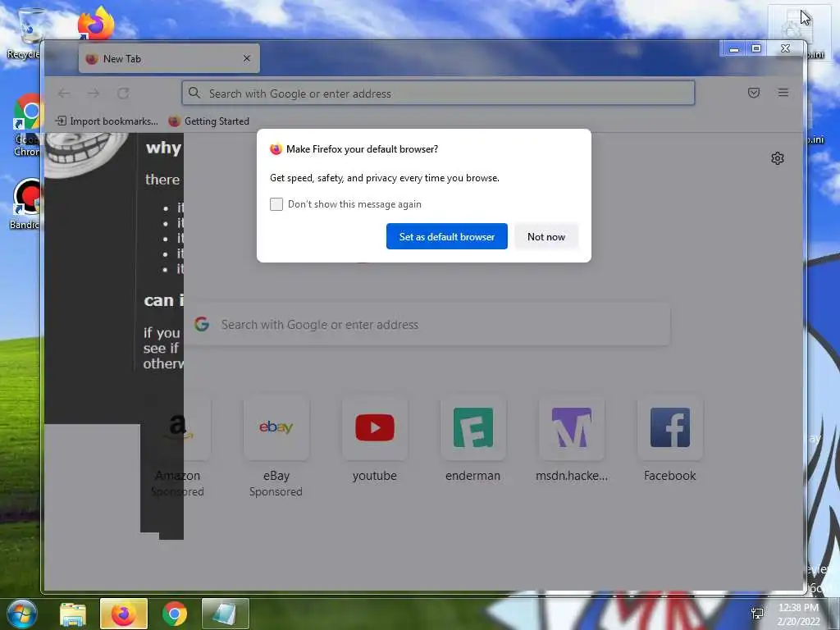This screenshot has height=630, width=840.
Task: Go back with the back arrow
Action: click(64, 94)
